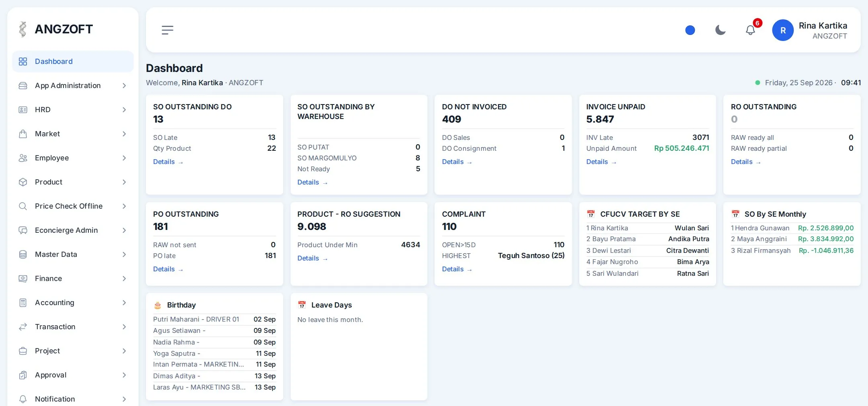868x406 pixels.
Task: Click the Finance banknote icon
Action: click(23, 279)
